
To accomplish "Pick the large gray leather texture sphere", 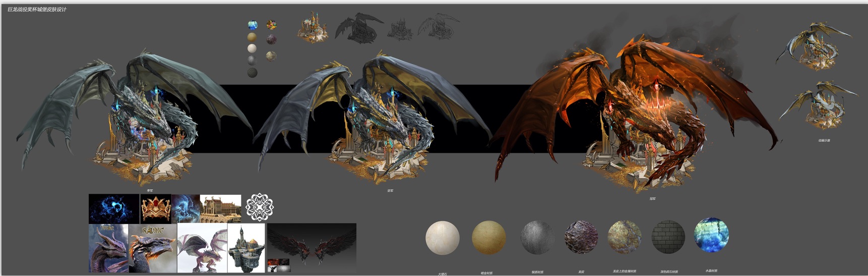I will (x=537, y=238).
